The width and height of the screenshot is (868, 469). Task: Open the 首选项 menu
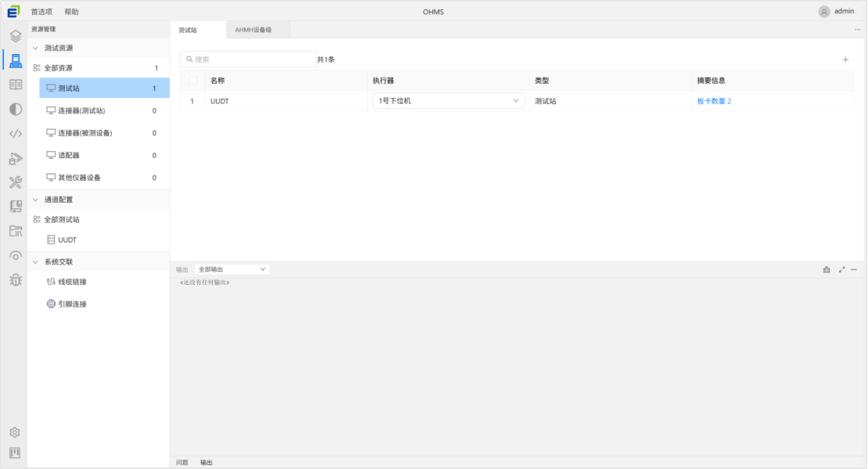pos(41,12)
